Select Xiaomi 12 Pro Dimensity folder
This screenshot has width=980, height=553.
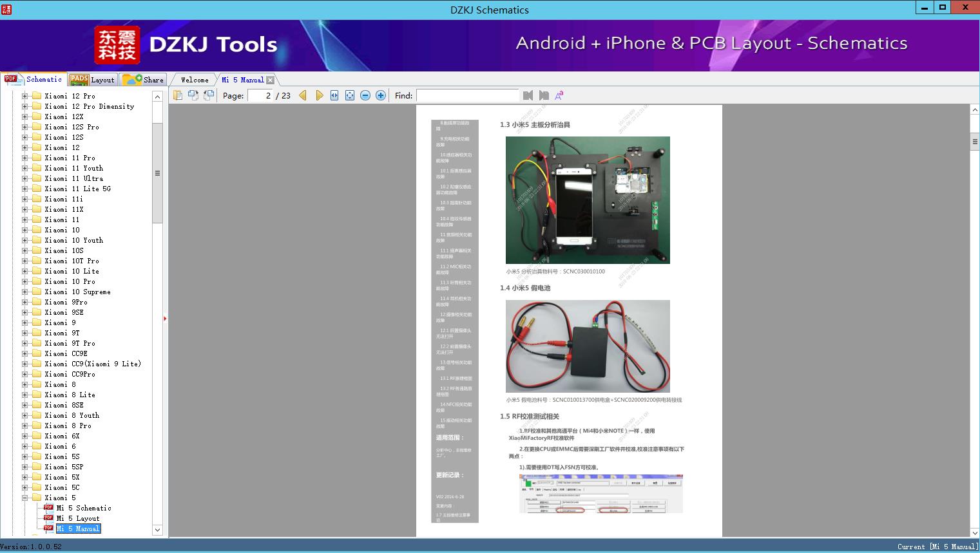(90, 106)
